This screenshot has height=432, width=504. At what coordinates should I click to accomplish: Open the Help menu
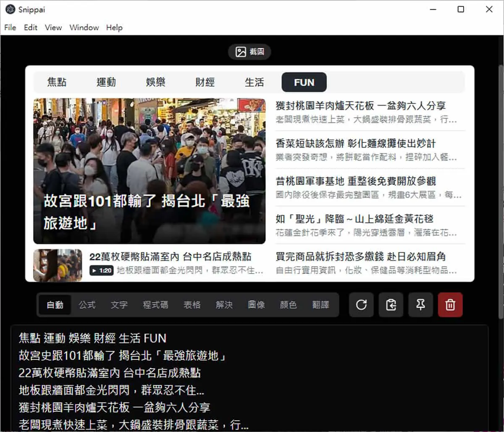[x=114, y=27]
